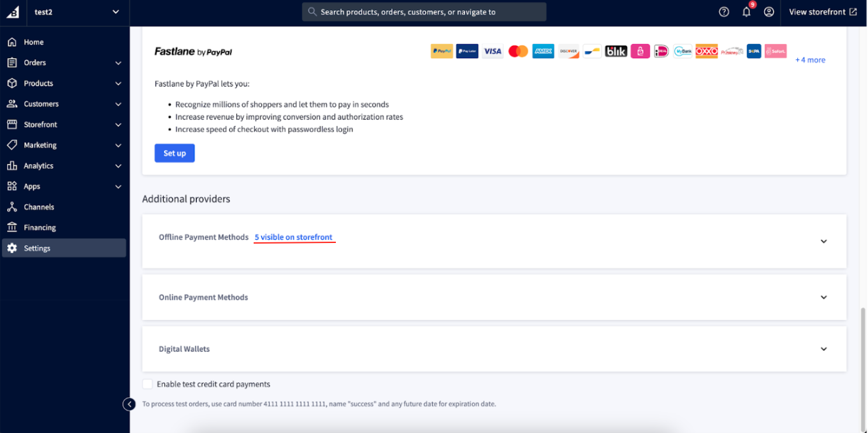Click the Orders clipboard icon
868x433 pixels.
(12, 62)
